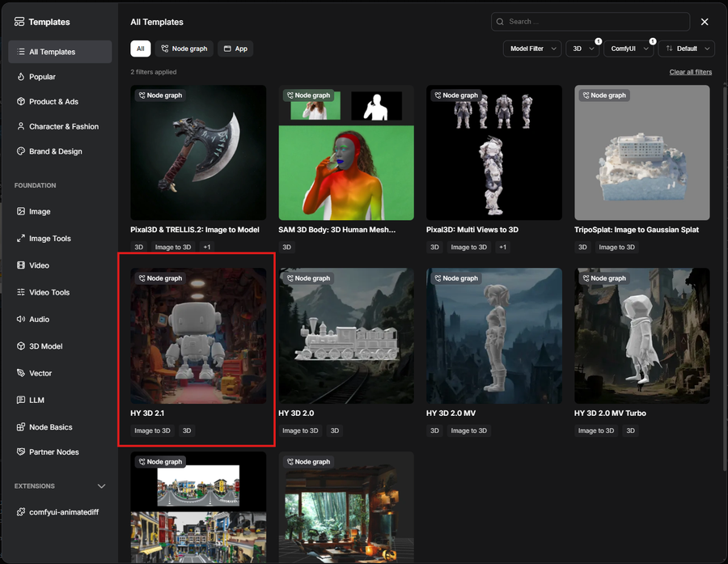
Task: Click the Search templates field
Action: 590,22
